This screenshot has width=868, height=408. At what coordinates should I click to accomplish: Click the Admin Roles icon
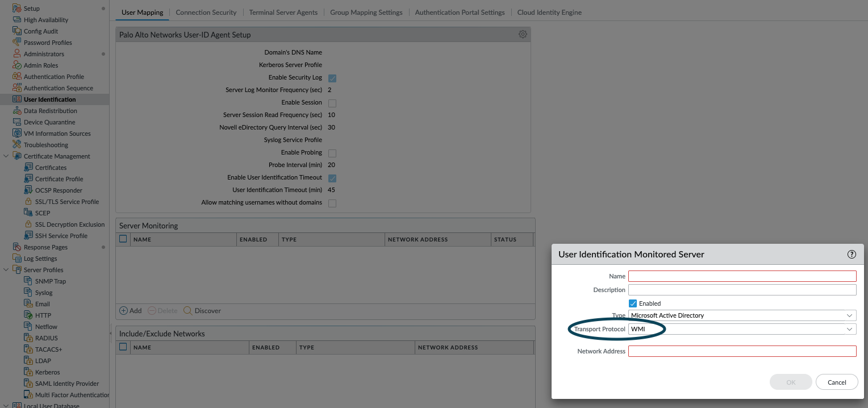(x=17, y=65)
